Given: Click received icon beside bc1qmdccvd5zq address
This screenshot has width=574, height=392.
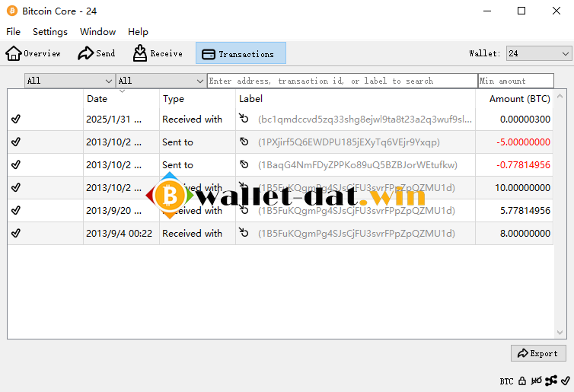Looking at the screenshot, I should click(244, 118).
